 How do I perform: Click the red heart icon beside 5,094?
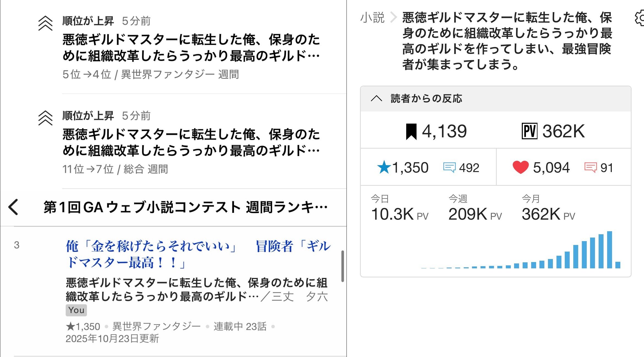point(520,167)
